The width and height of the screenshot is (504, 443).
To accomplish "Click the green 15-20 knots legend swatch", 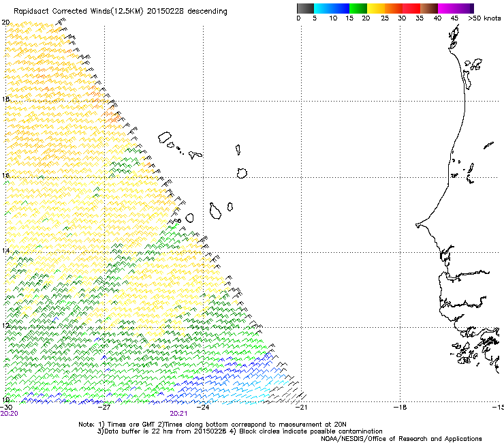I will (358, 8).
